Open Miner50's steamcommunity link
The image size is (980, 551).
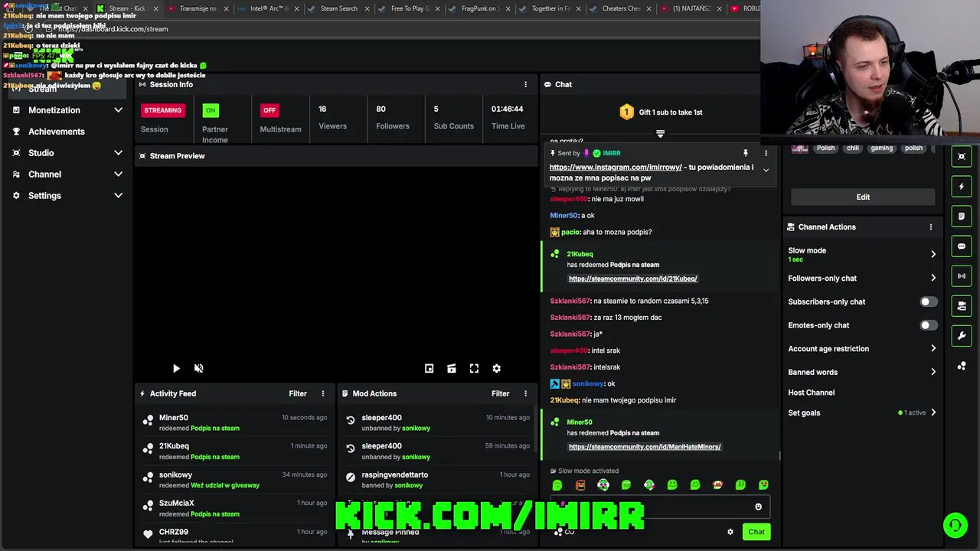coord(645,447)
